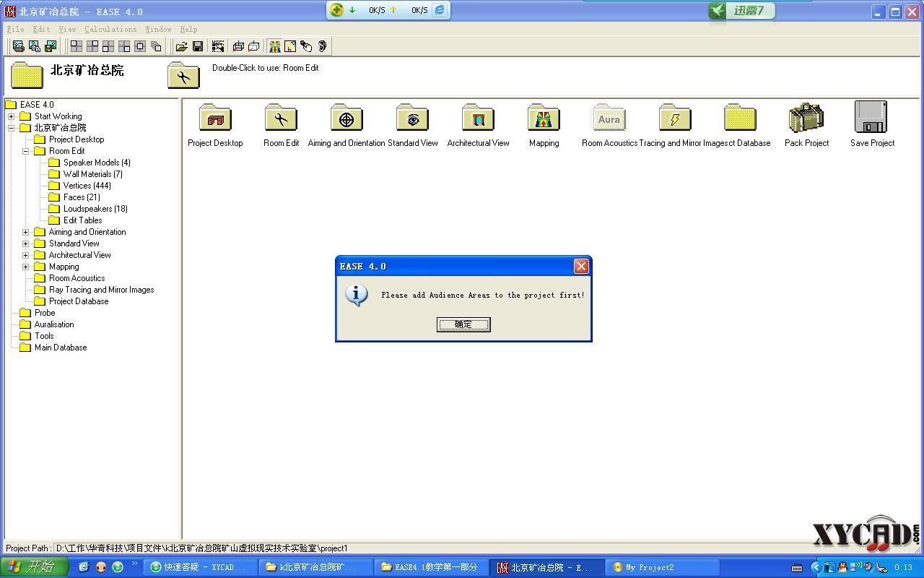Select Vertices (444) in tree
The image size is (924, 578).
tap(87, 186)
